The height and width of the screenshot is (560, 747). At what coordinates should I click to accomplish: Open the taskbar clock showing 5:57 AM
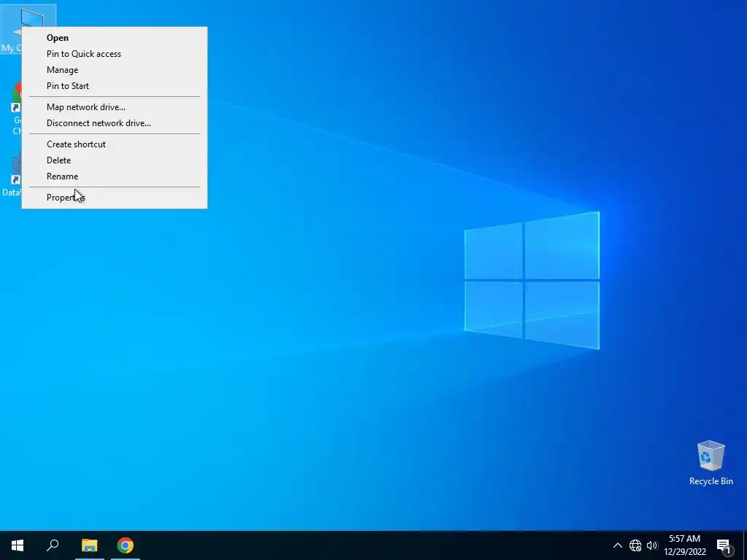pyautogui.click(x=685, y=545)
